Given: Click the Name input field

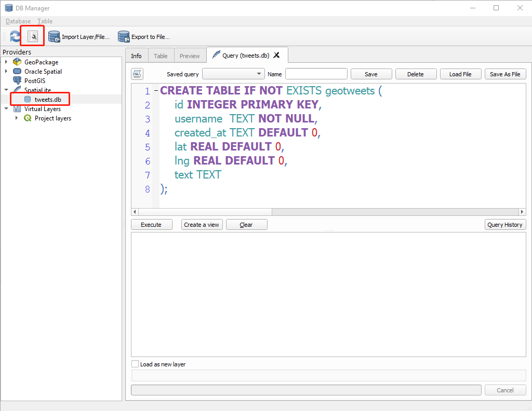Looking at the screenshot, I should 316,74.
